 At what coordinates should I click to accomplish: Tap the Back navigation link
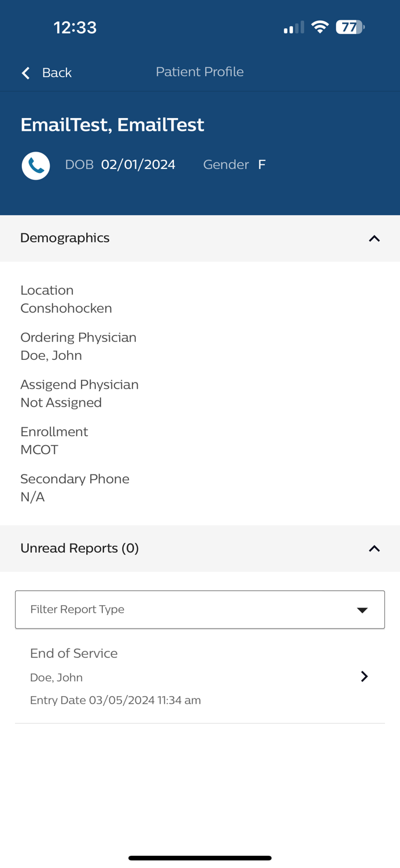click(56, 72)
